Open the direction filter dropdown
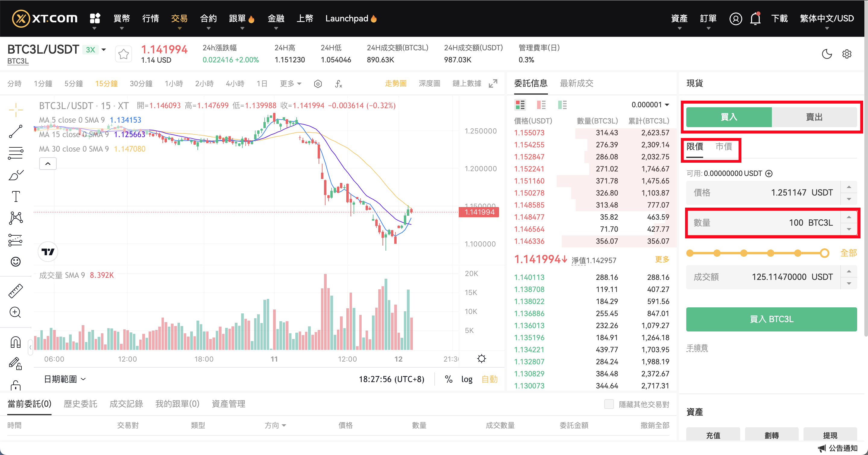This screenshot has width=868, height=455. click(x=275, y=425)
